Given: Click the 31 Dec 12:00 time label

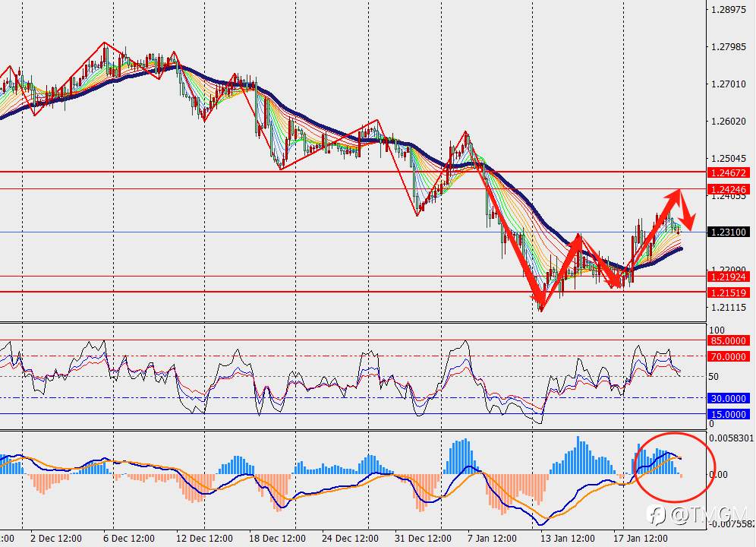Looking at the screenshot, I should click(x=423, y=539).
